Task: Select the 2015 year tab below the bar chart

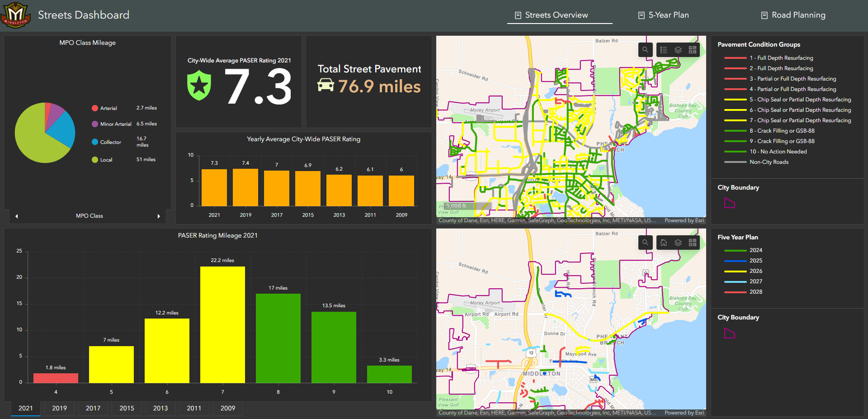Action: click(127, 408)
